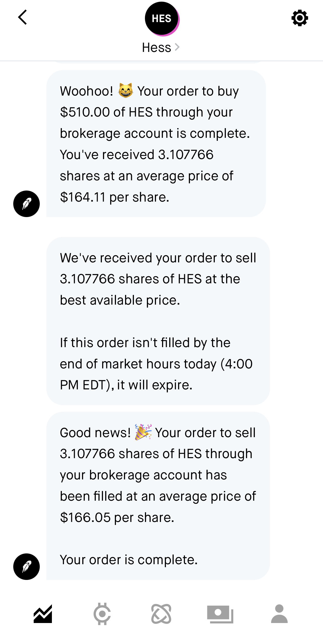Tap feather avatar beside sell completion
The width and height of the screenshot is (323, 644).
coord(27,566)
